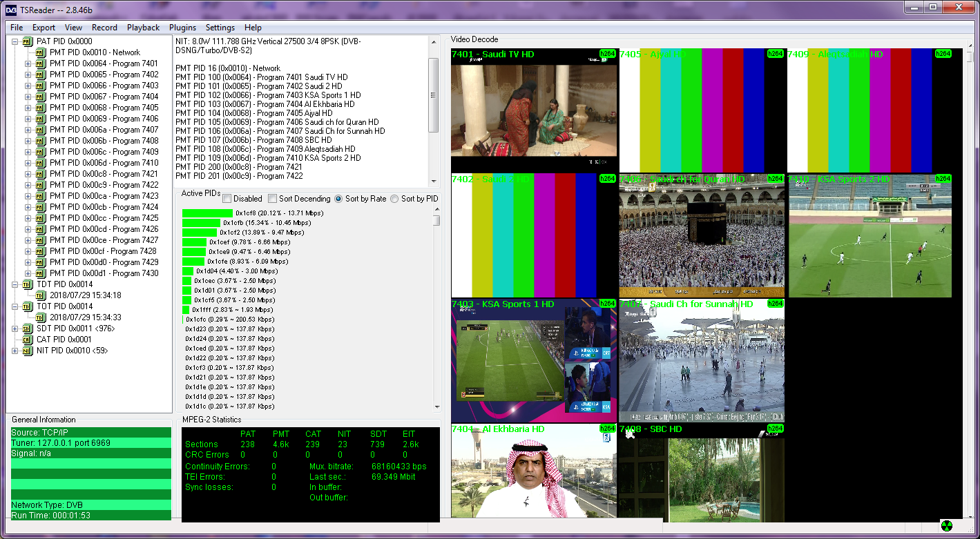Screen dimensions: 980x539
Task: Click text 'PMT PID 0x00ca - Program 7423'
Action: (104, 196)
